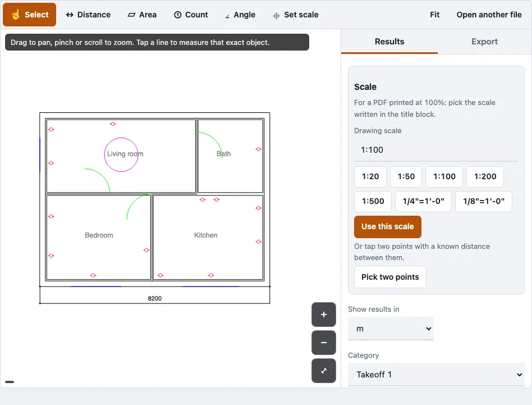Screen dimensions: 532x405
Task: Tap the red outlet symbol at Bedroom bottom
Action: click(93, 275)
